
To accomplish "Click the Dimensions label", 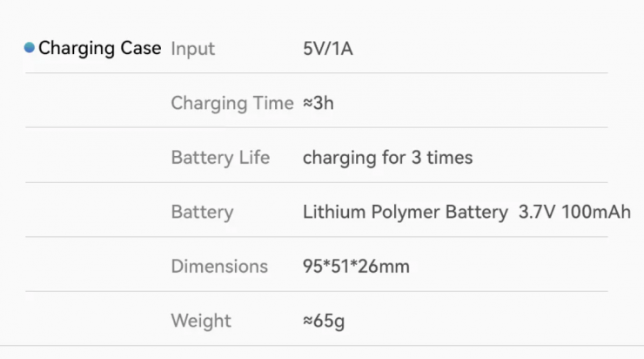I will (219, 266).
